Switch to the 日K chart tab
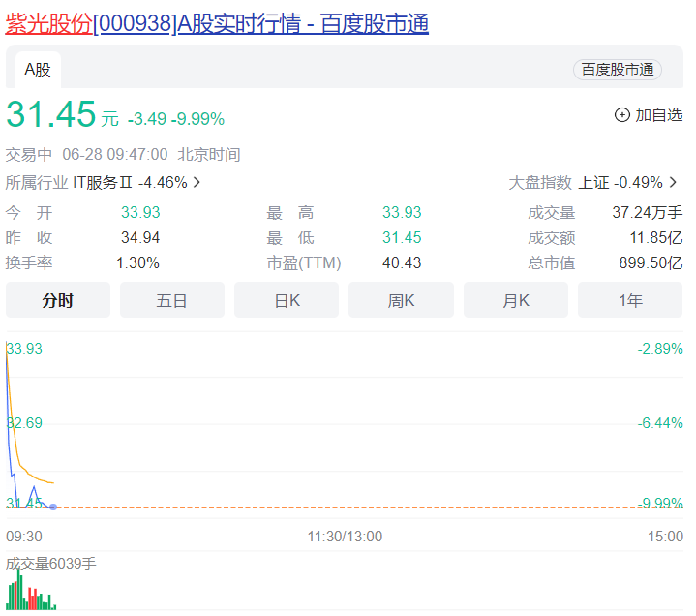Screen dimensions: 696x616 click(287, 300)
